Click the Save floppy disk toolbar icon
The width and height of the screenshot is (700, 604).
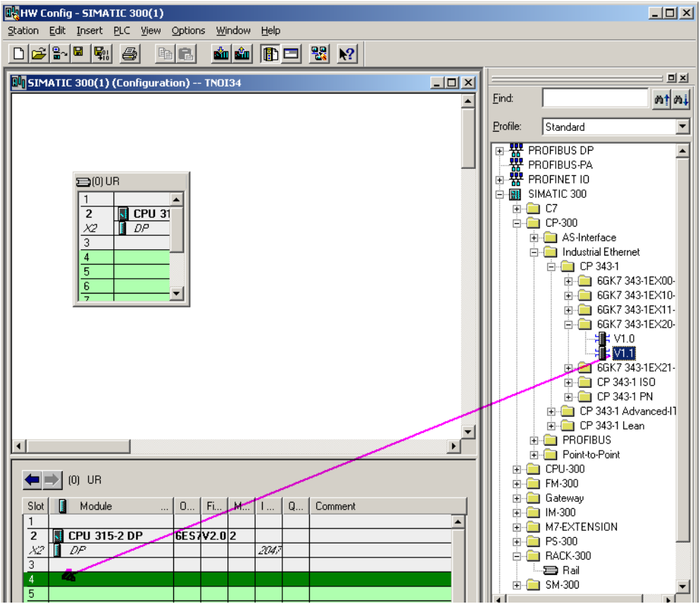pos(79,54)
